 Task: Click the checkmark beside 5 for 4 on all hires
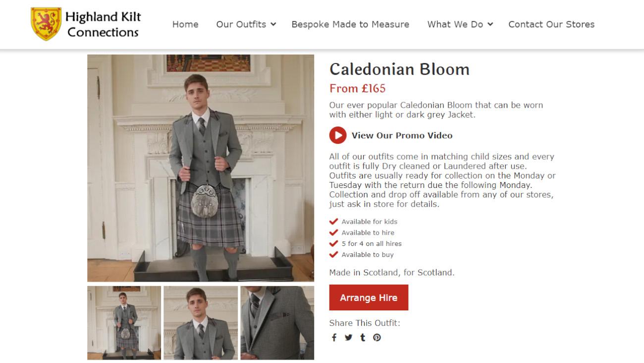coord(334,243)
